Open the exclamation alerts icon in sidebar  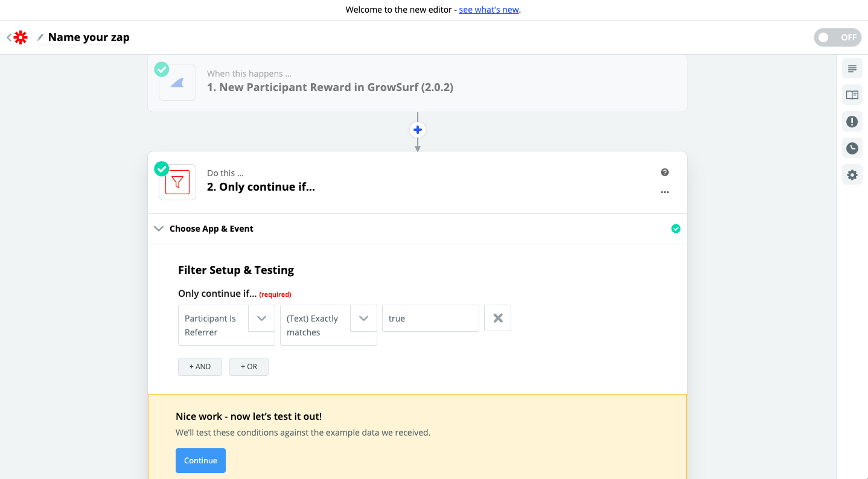point(852,122)
